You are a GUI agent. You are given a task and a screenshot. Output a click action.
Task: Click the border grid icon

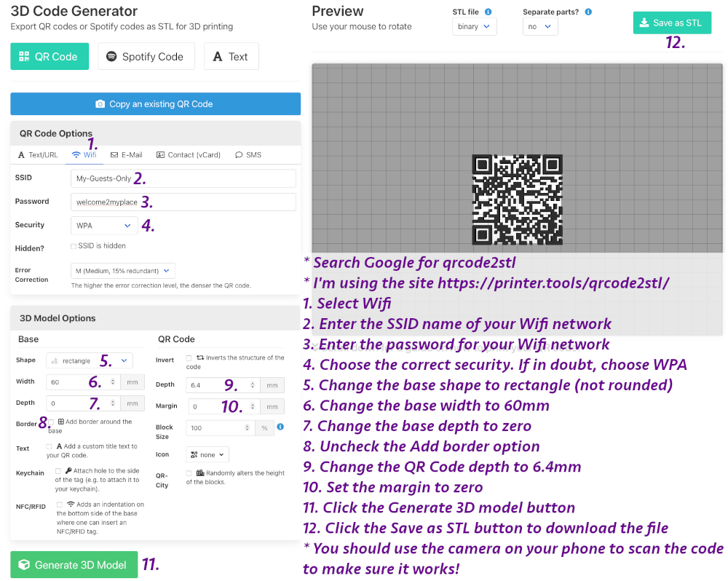pyautogui.click(x=61, y=422)
